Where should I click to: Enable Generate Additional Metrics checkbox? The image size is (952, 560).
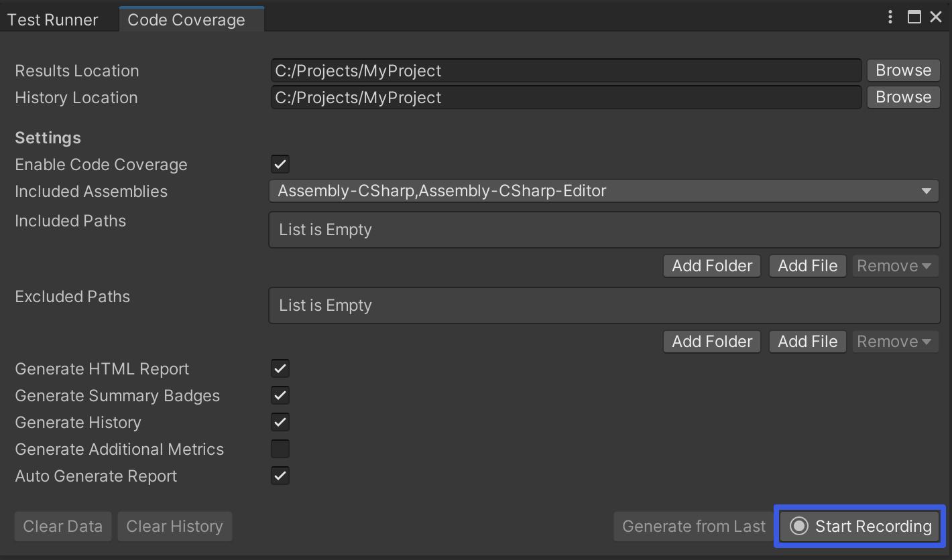280,449
